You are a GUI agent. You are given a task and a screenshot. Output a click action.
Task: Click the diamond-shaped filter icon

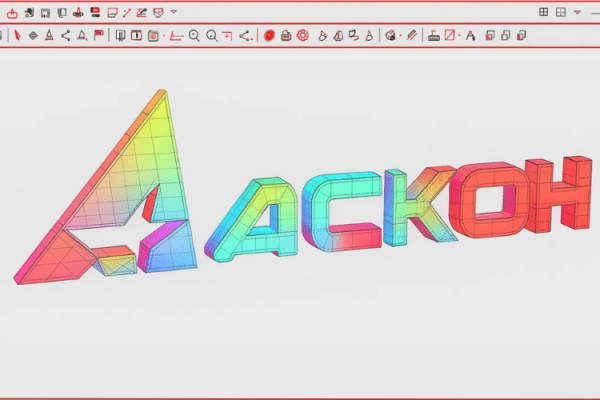click(33, 36)
